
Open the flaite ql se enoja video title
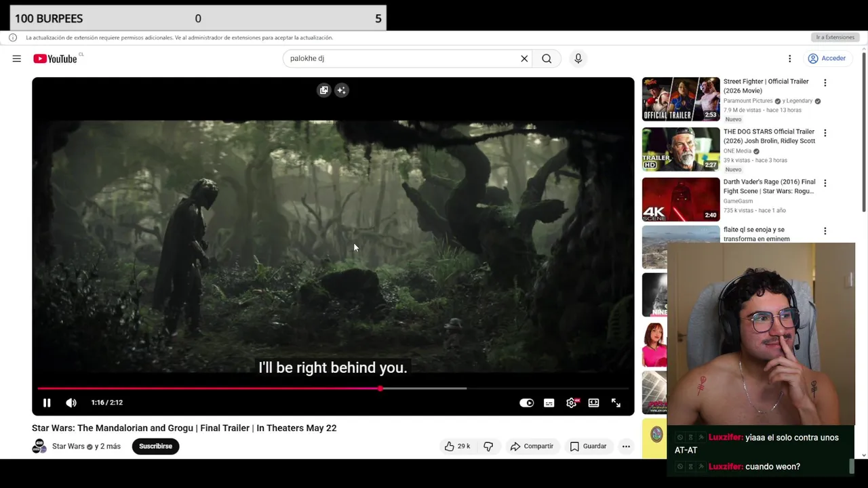[757, 234]
